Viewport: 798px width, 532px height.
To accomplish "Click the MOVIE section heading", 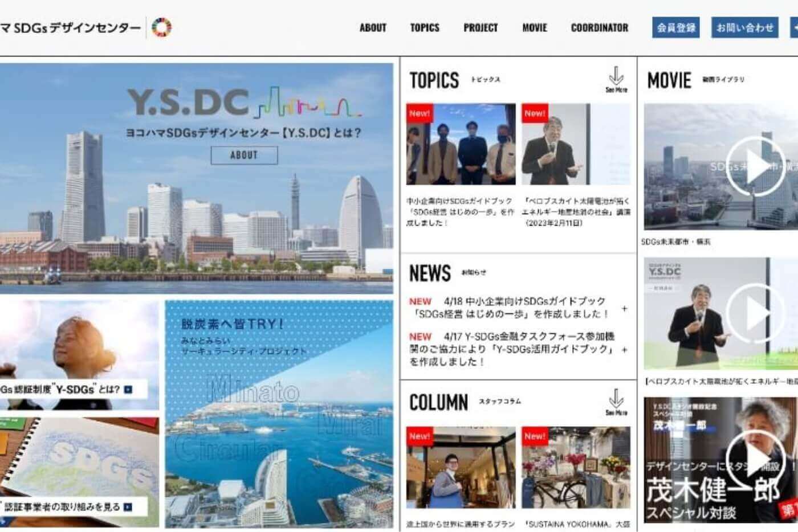I will click(x=669, y=80).
